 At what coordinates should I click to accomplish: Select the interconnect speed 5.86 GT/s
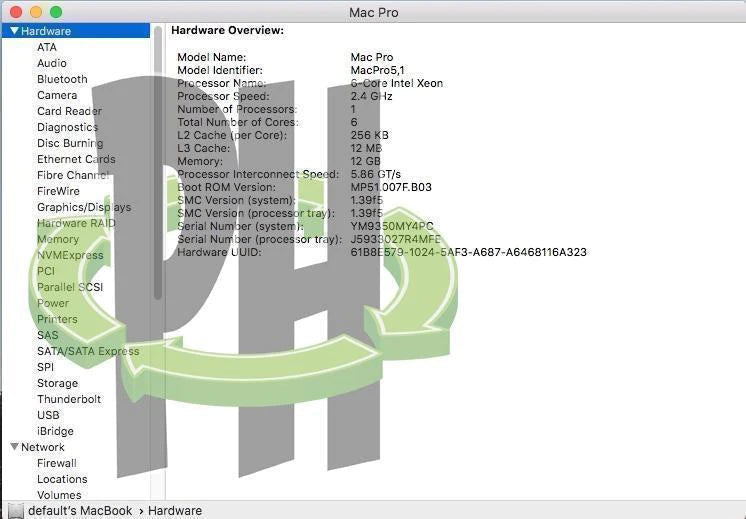pyautogui.click(x=376, y=174)
